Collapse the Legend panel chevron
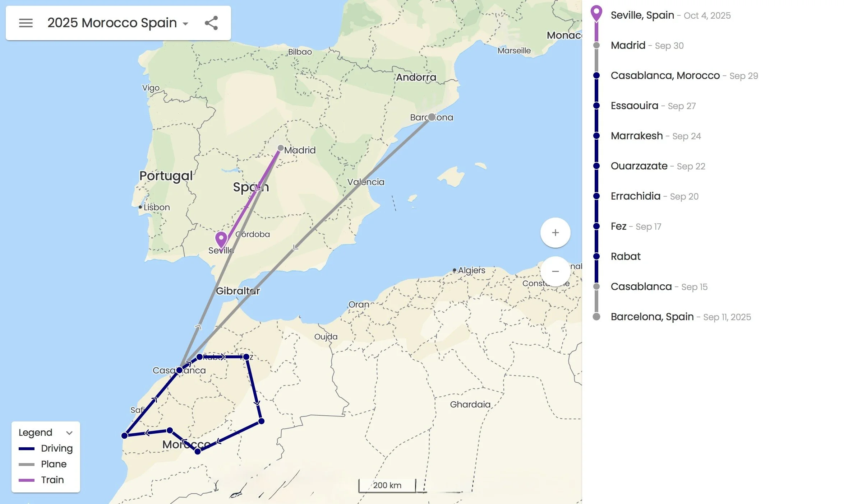 coord(69,433)
